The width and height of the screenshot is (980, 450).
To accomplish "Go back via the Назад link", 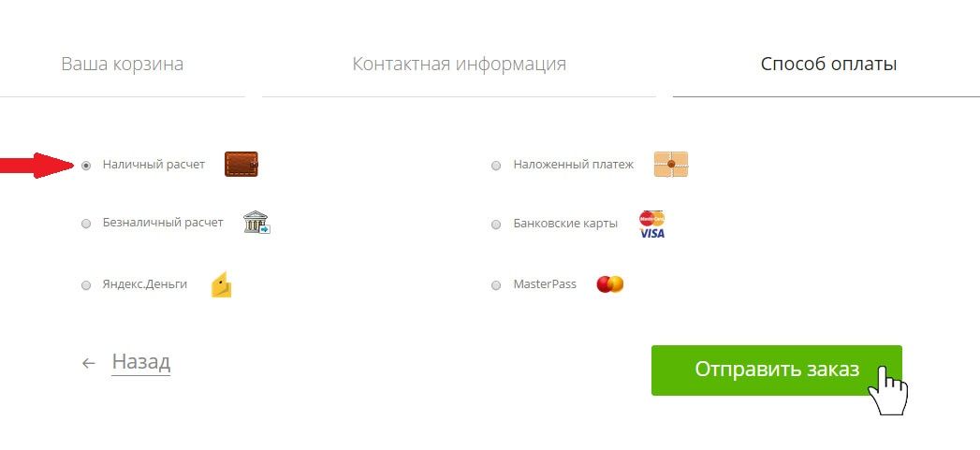I will click(x=140, y=362).
